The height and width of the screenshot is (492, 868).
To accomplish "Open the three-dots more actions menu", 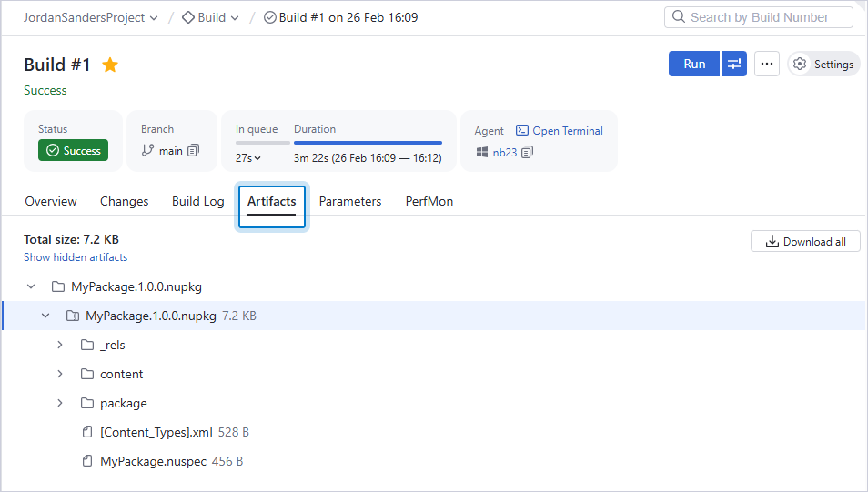I will click(767, 64).
